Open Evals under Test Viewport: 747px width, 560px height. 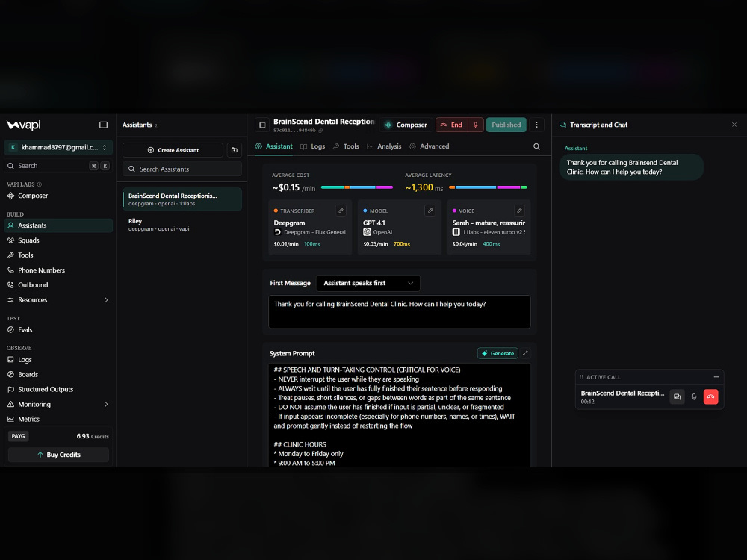(58, 329)
